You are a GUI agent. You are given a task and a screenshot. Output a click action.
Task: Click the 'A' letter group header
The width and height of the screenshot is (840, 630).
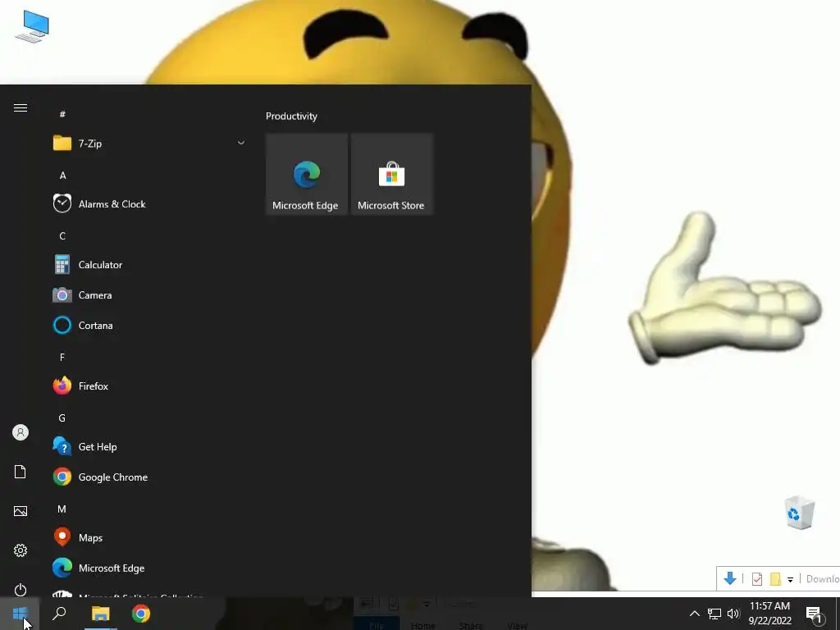coord(62,176)
